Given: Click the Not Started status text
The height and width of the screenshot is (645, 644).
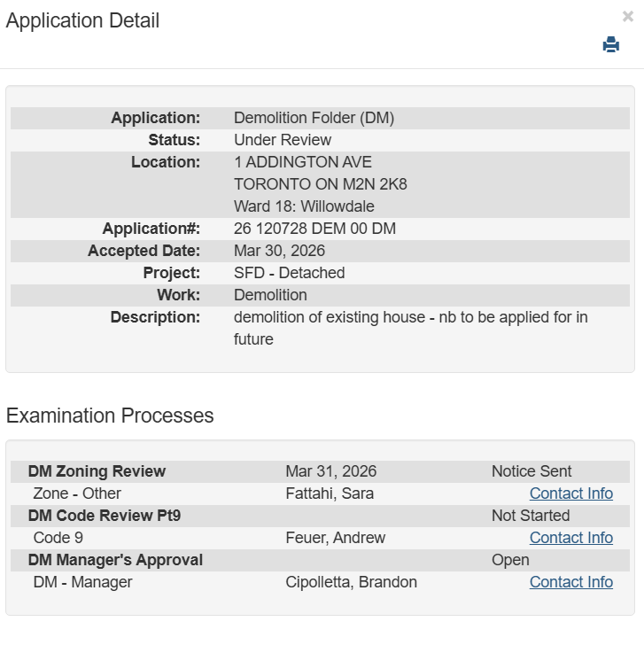Looking at the screenshot, I should [531, 516].
